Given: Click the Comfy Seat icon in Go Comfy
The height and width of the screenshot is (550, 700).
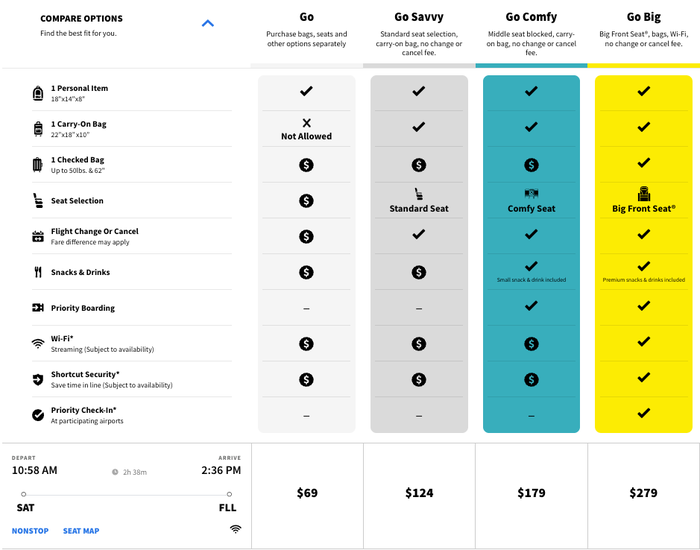Looking at the screenshot, I should (x=531, y=194).
